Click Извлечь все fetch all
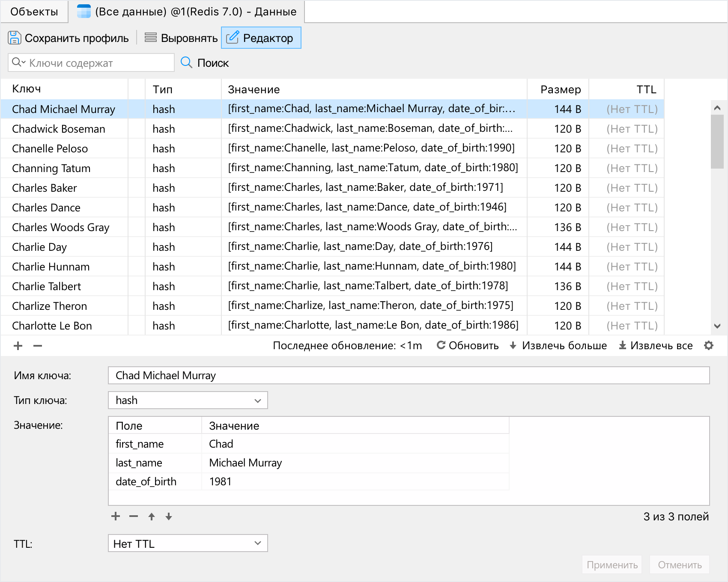 656,345
